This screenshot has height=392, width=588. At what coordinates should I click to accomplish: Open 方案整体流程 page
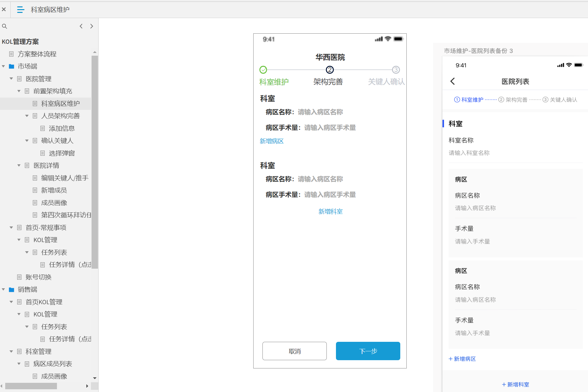point(37,54)
